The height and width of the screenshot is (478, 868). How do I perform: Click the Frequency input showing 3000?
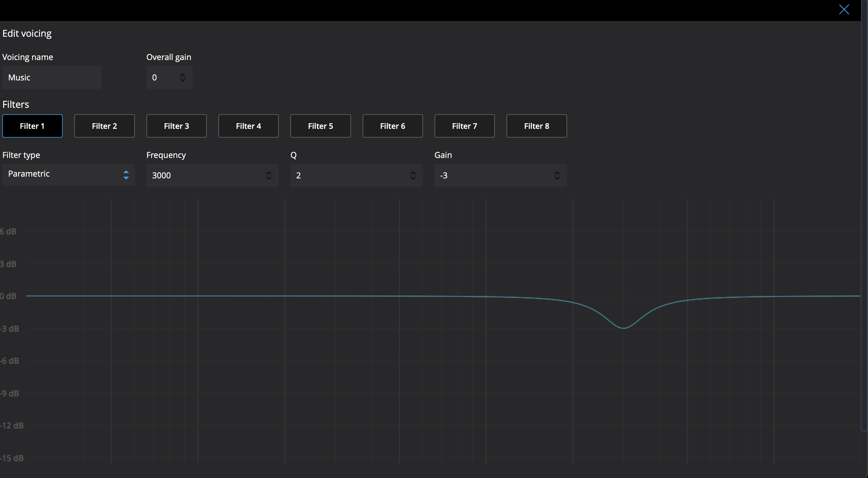(202, 175)
